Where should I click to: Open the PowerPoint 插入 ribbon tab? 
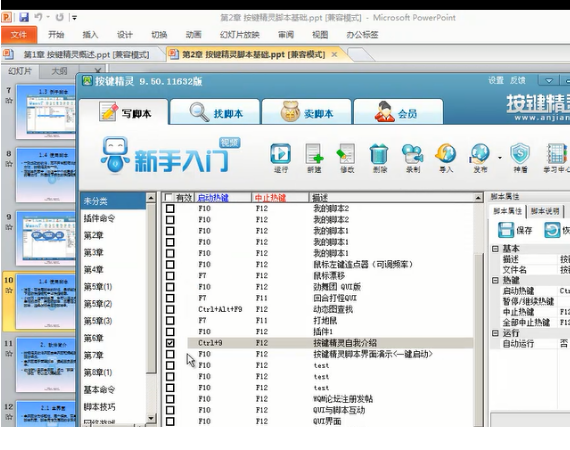click(x=90, y=35)
